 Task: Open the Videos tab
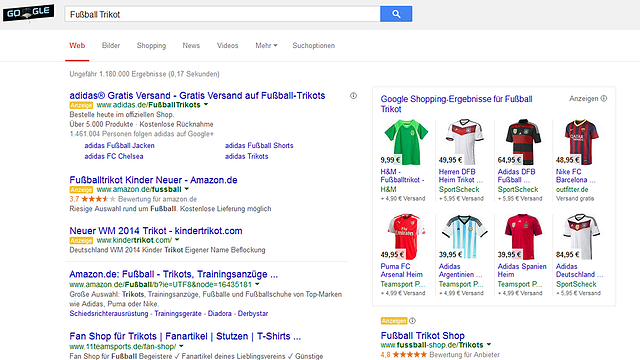tap(227, 46)
